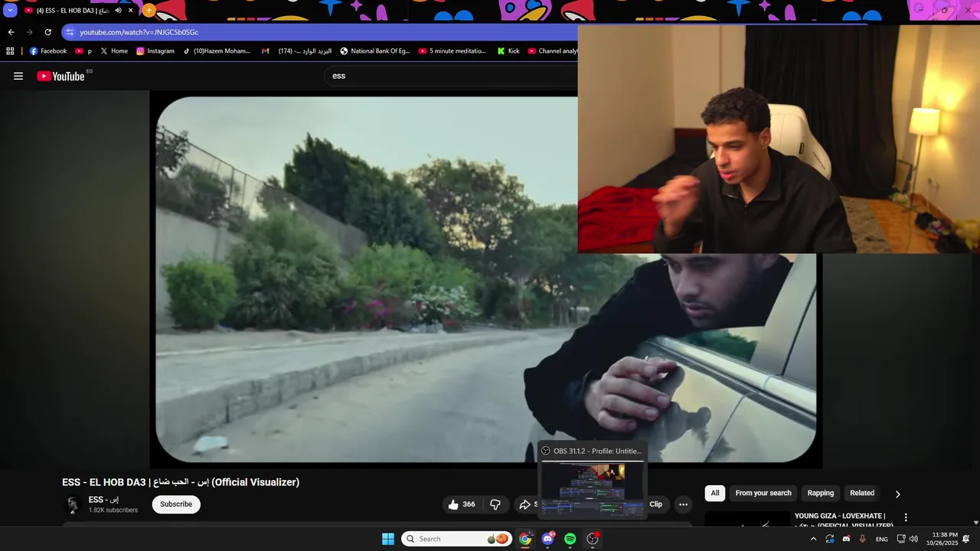Go back to the previous page

coord(11,32)
